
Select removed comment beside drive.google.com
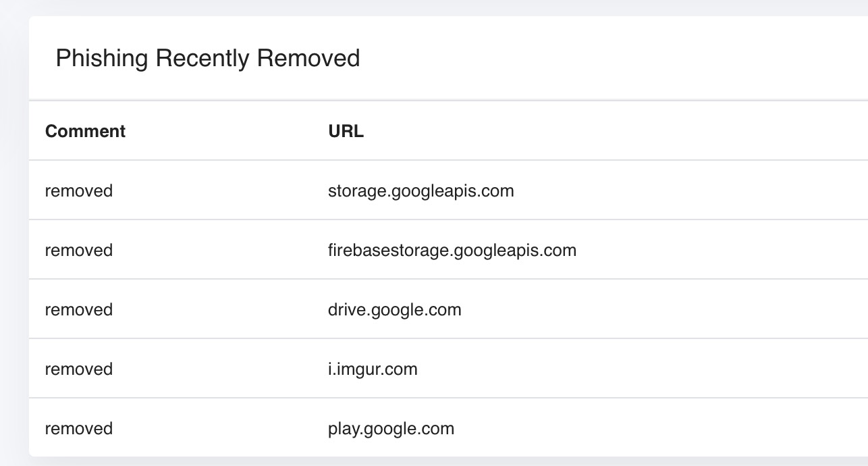pyautogui.click(x=79, y=310)
